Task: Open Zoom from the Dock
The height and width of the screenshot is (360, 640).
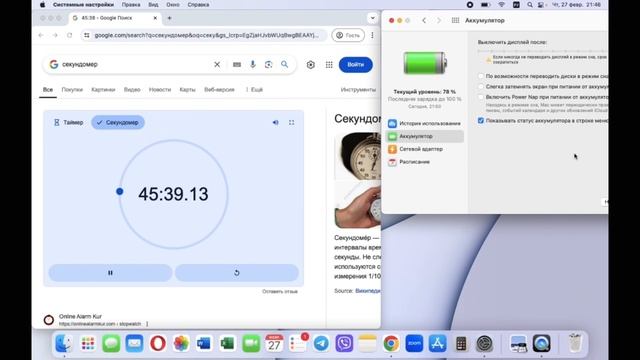Action: [414, 343]
